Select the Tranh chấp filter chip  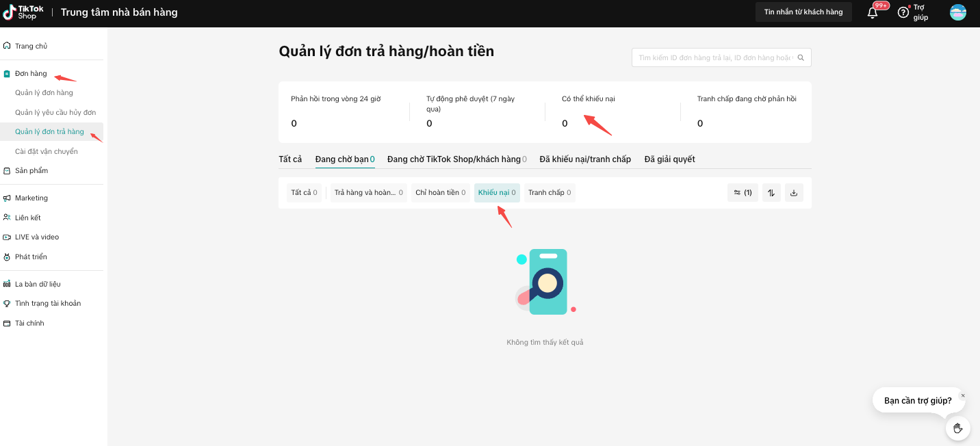pos(550,193)
